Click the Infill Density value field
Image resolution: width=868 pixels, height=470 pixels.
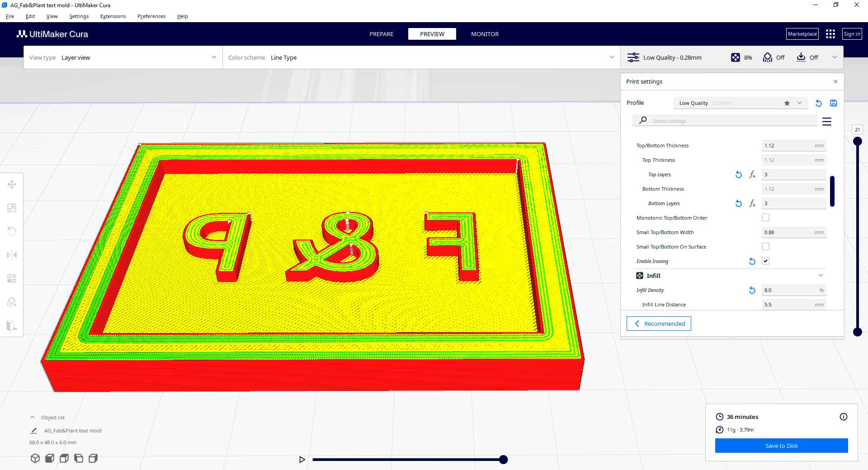tap(794, 290)
